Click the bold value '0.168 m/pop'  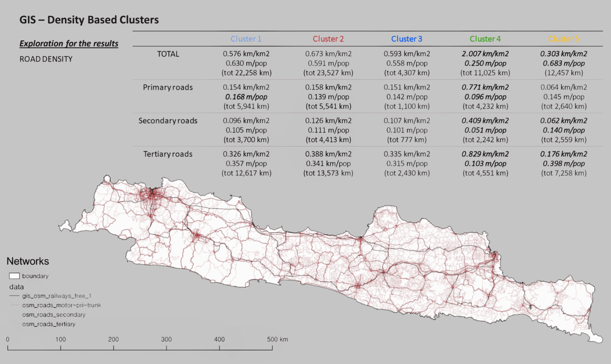[246, 97]
